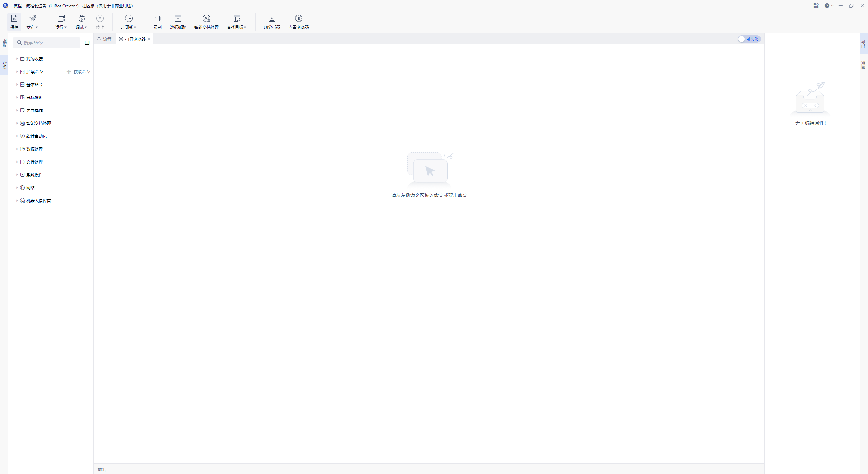Screen dimensions: 868x474
Task: Click the Publish (发布) paper plane icon
Action: coord(32,18)
